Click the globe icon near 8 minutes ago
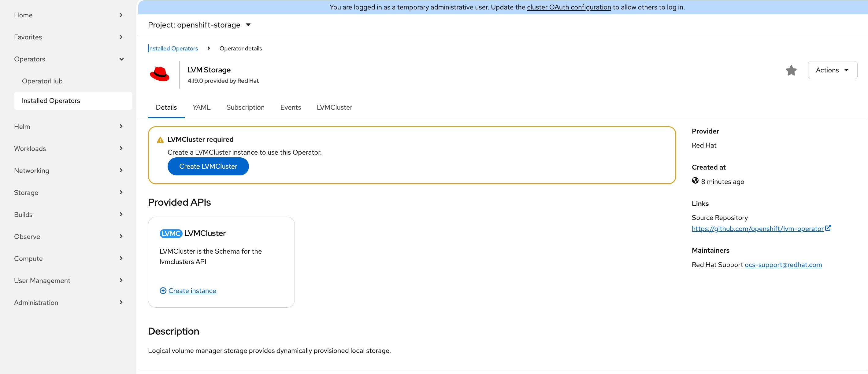Screen dimensions: 868x374 pyautogui.click(x=695, y=181)
